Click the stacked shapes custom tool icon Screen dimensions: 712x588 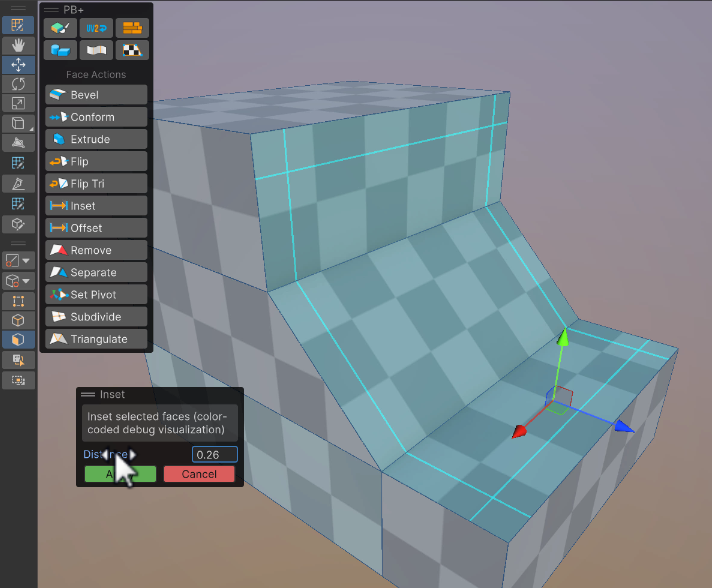point(18,143)
